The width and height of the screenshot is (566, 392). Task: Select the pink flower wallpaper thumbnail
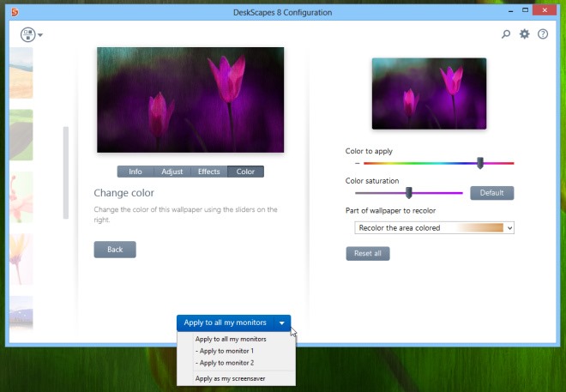[21, 197]
